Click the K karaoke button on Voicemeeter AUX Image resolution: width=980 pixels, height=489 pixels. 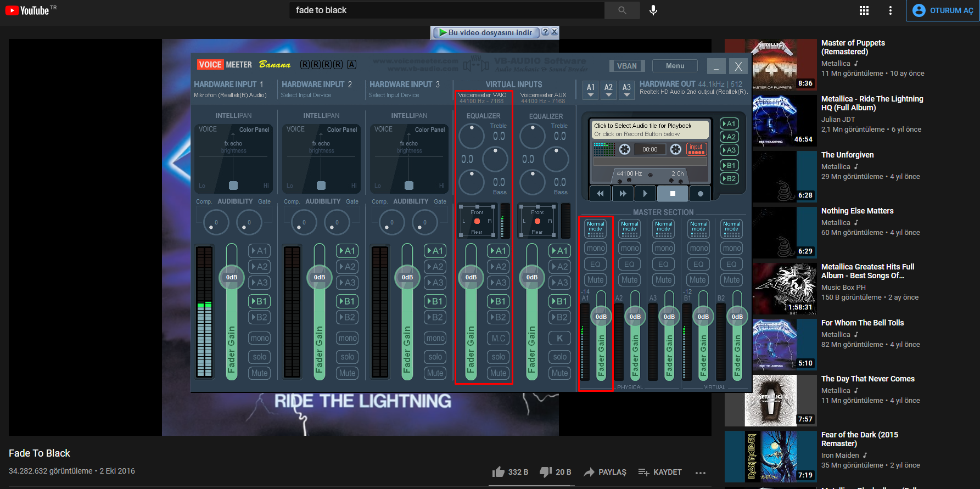(560, 339)
